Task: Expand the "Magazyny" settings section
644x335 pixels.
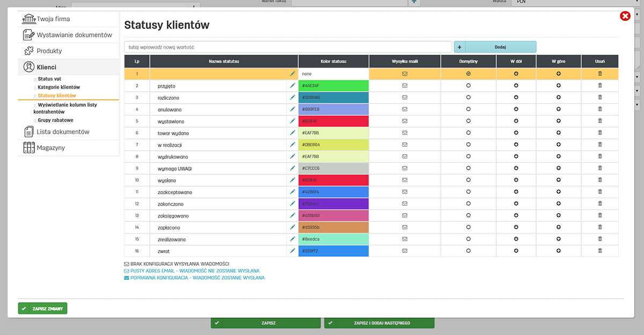Action: 50,148
